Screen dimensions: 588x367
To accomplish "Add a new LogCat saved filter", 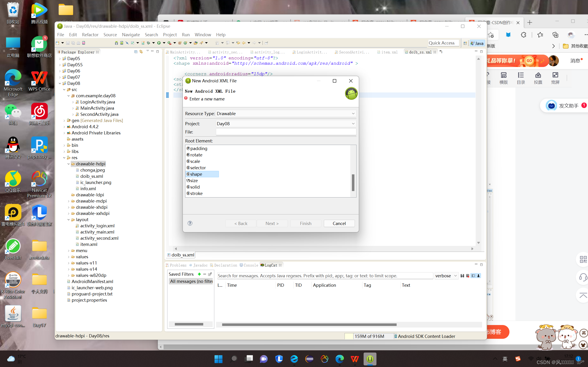I will [x=199, y=274].
